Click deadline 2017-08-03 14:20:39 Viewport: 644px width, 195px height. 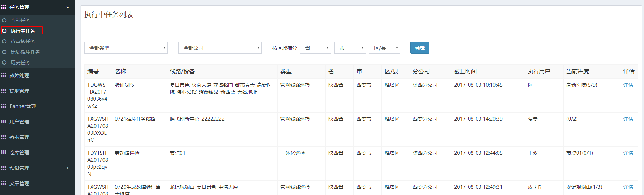coord(478,119)
